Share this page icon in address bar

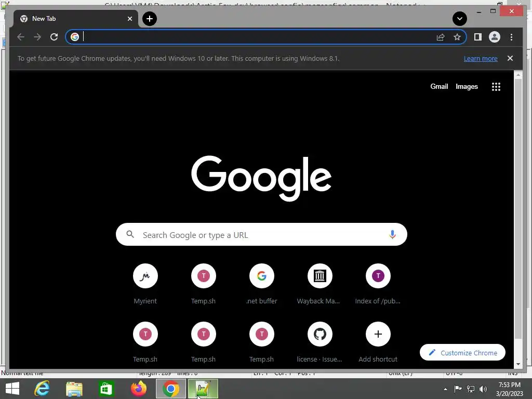[x=441, y=37]
